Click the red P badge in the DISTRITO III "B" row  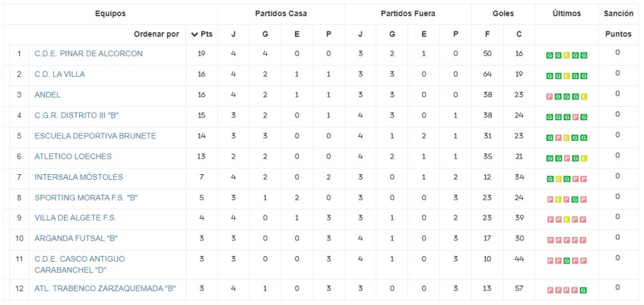pos(575,117)
